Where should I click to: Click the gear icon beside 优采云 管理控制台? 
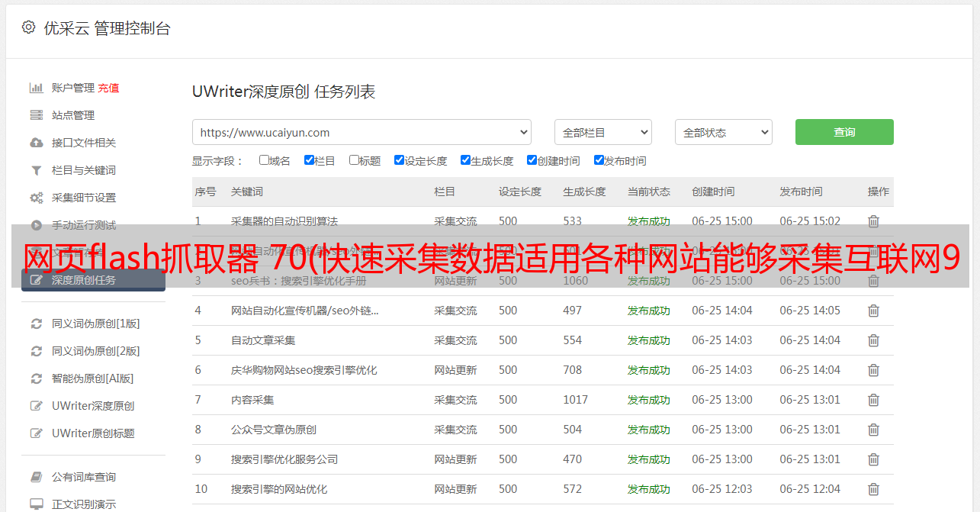pyautogui.click(x=28, y=27)
